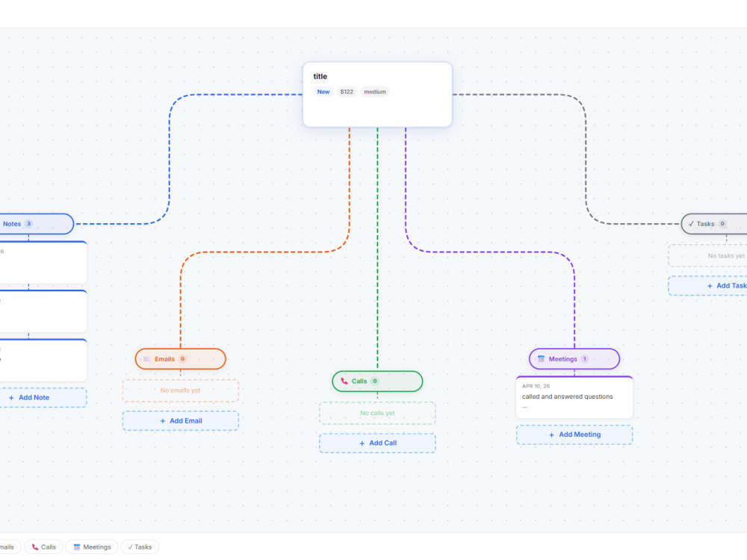Click the phone icon in Calls node
Image resolution: width=747 pixels, height=560 pixels.
(x=344, y=382)
